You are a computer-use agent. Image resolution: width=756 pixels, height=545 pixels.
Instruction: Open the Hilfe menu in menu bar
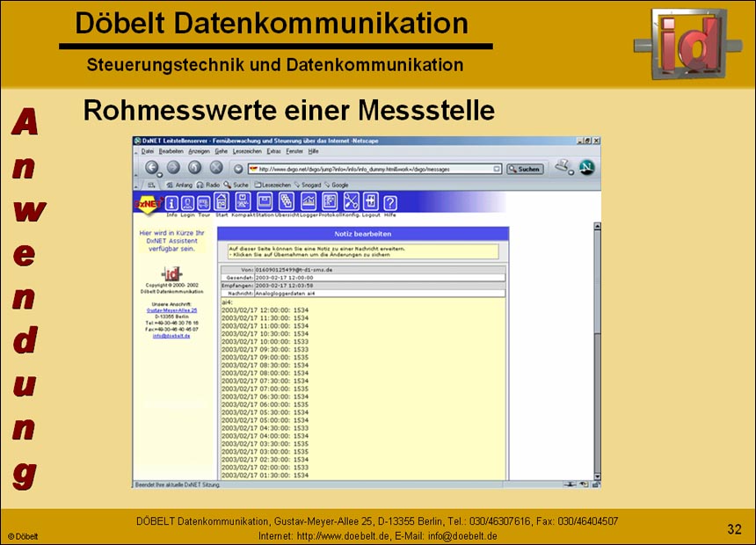[x=314, y=151]
